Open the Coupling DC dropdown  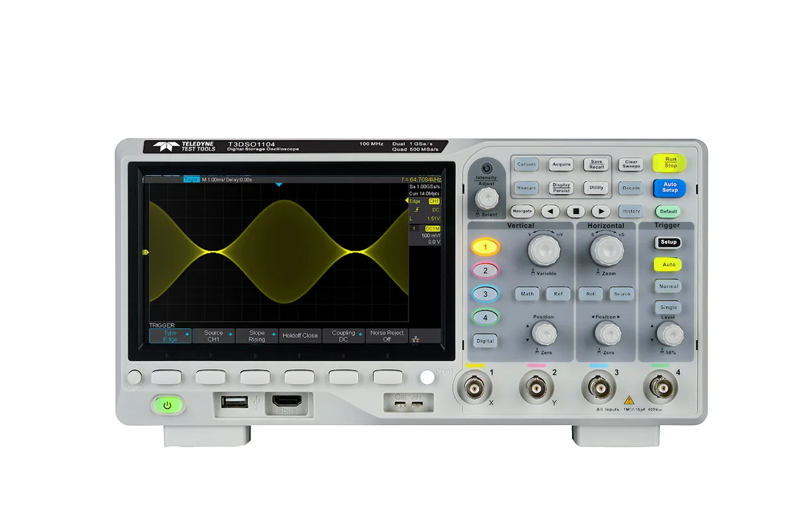pyautogui.click(x=344, y=336)
